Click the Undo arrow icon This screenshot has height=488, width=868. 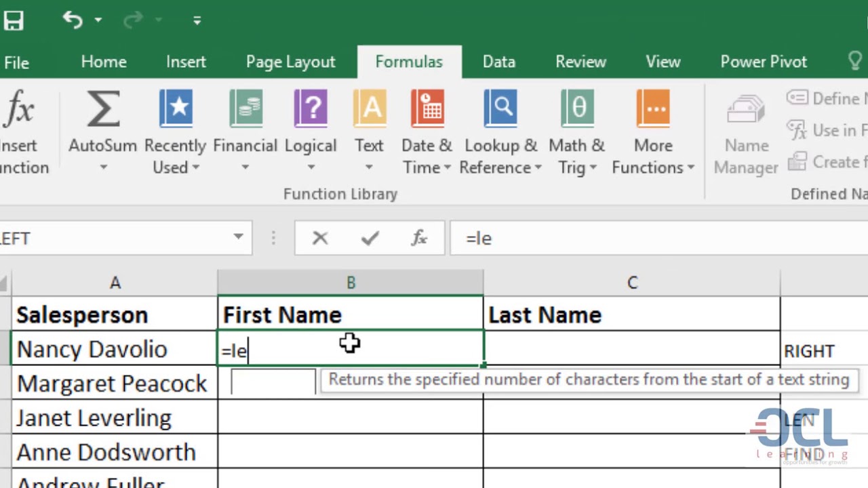click(72, 20)
